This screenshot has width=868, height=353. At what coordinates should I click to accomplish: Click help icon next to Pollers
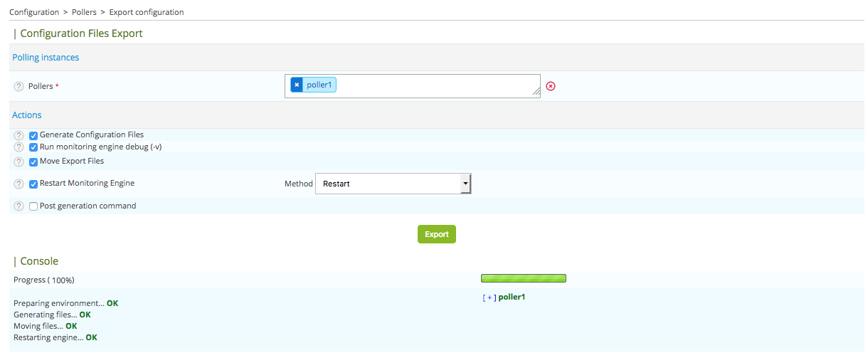pos(19,87)
